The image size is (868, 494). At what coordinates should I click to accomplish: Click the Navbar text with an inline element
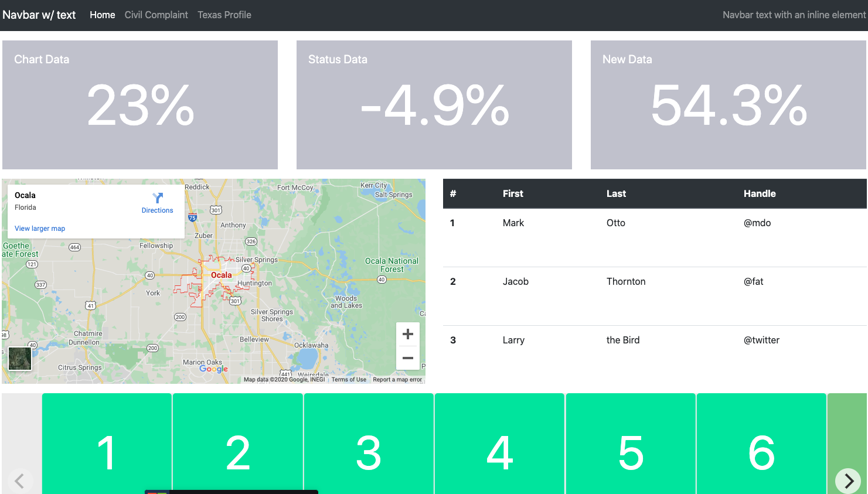(x=793, y=15)
